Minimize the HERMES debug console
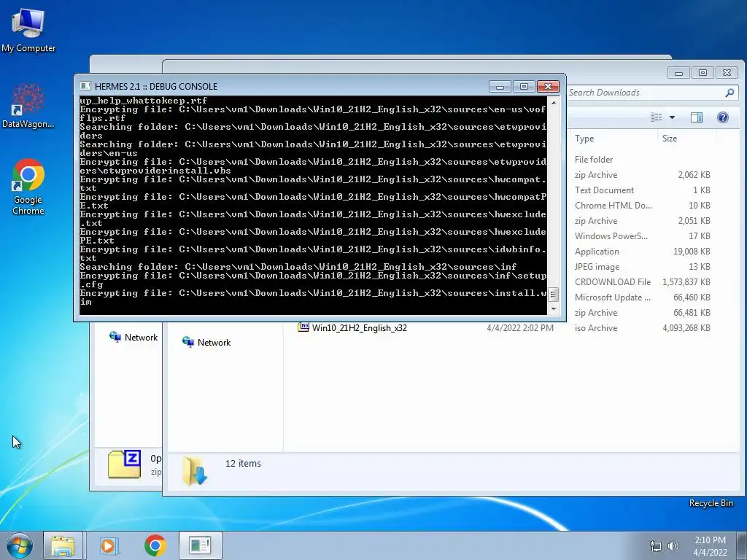 click(x=500, y=87)
